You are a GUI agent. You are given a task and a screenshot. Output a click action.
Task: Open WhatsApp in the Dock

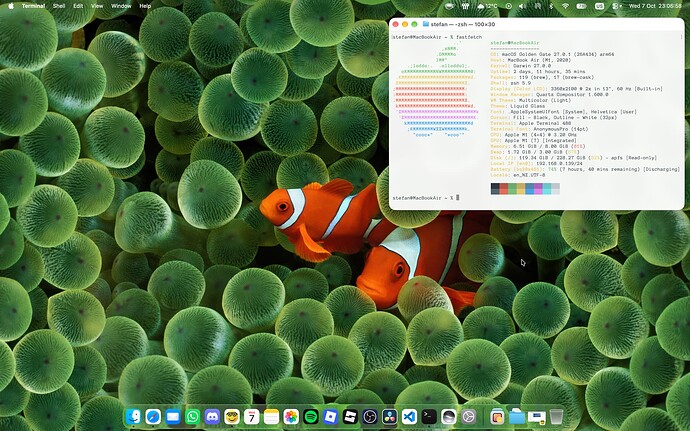192,416
